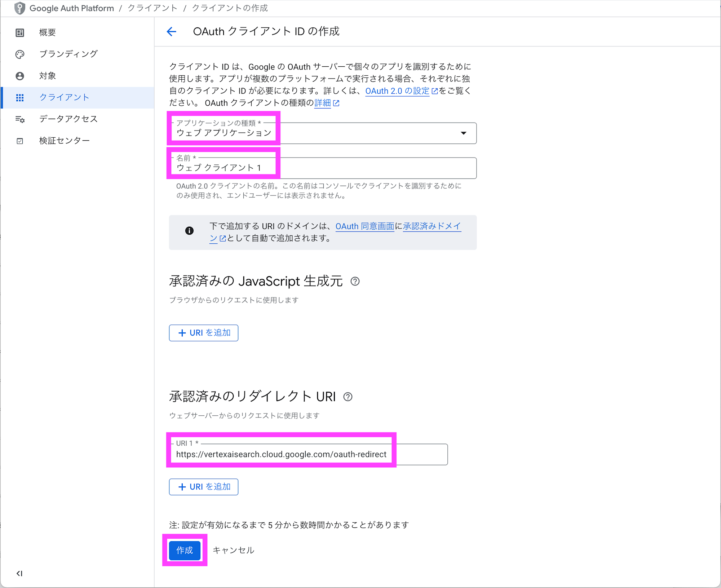This screenshot has height=588, width=721.
Task: Click the helper text OAuth 2.0 クライアントの名前
Action: click(319, 191)
